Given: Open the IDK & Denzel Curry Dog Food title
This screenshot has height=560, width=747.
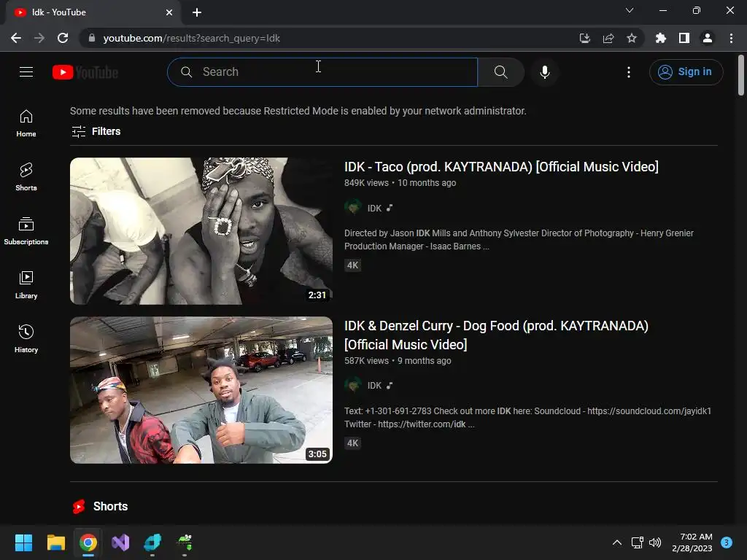Looking at the screenshot, I should click(496, 335).
